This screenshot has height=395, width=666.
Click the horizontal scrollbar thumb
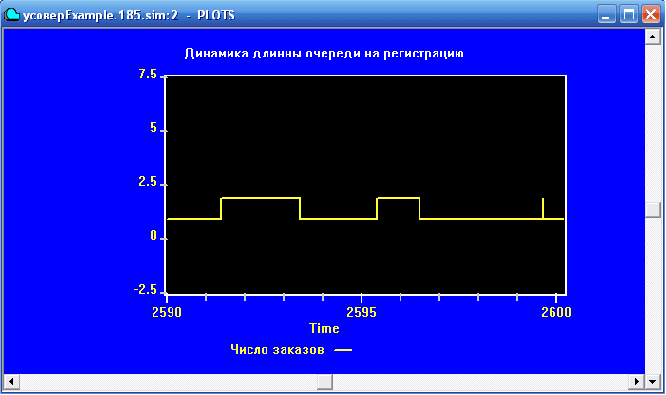coord(325,381)
